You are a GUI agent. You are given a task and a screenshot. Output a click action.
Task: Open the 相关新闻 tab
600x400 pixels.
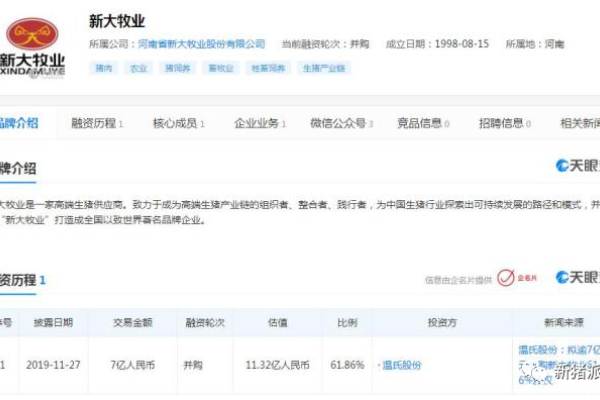[x=580, y=123]
